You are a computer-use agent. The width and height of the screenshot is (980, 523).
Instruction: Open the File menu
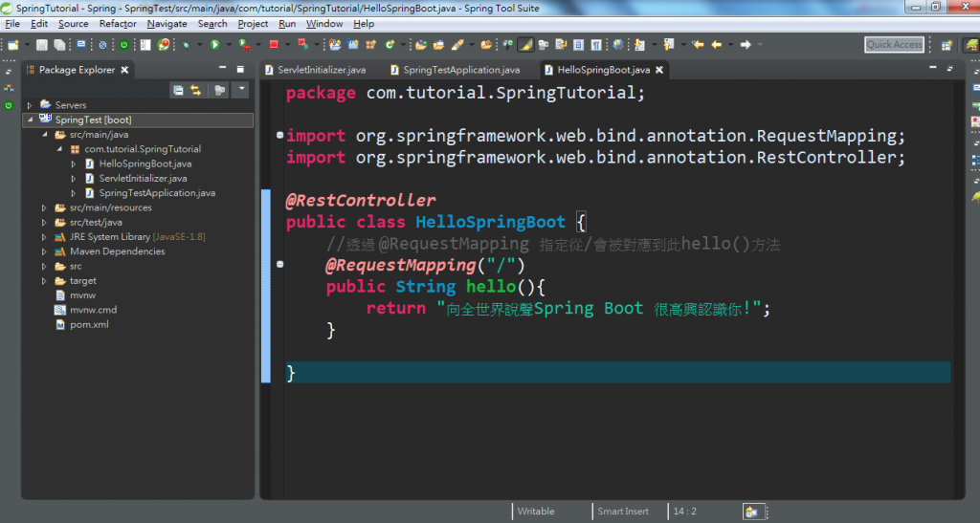(12, 24)
